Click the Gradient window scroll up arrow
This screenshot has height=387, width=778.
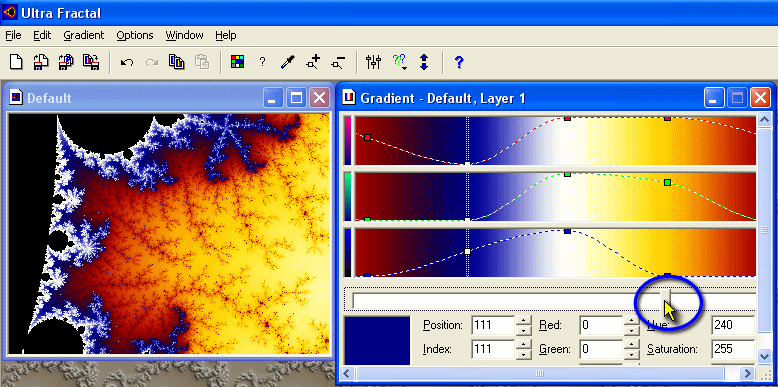click(765, 120)
